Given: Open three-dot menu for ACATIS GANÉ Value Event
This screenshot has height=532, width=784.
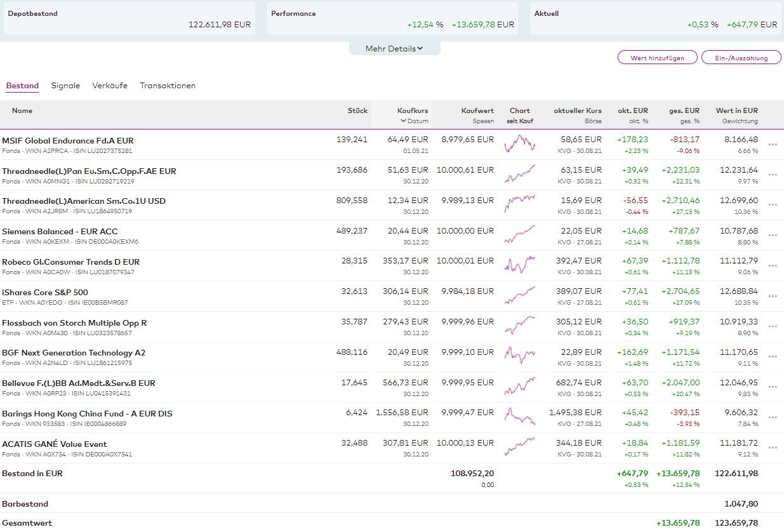Looking at the screenshot, I should tap(773, 448).
